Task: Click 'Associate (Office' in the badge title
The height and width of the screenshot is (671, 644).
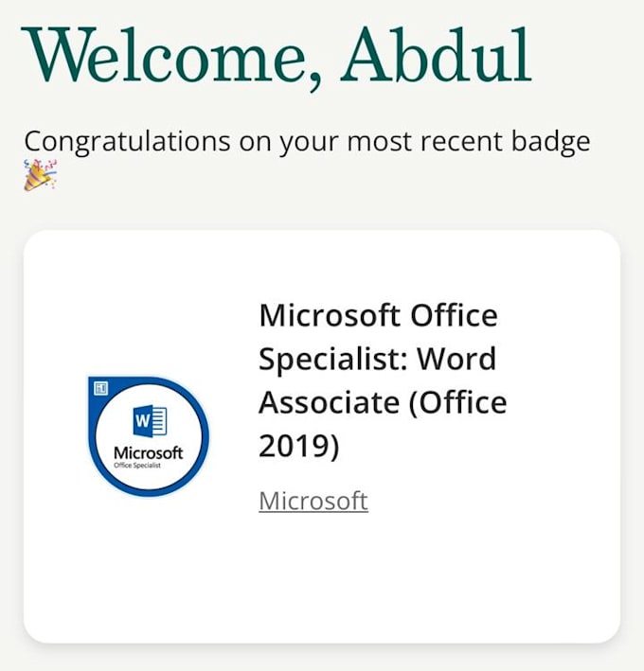Action: (383, 403)
